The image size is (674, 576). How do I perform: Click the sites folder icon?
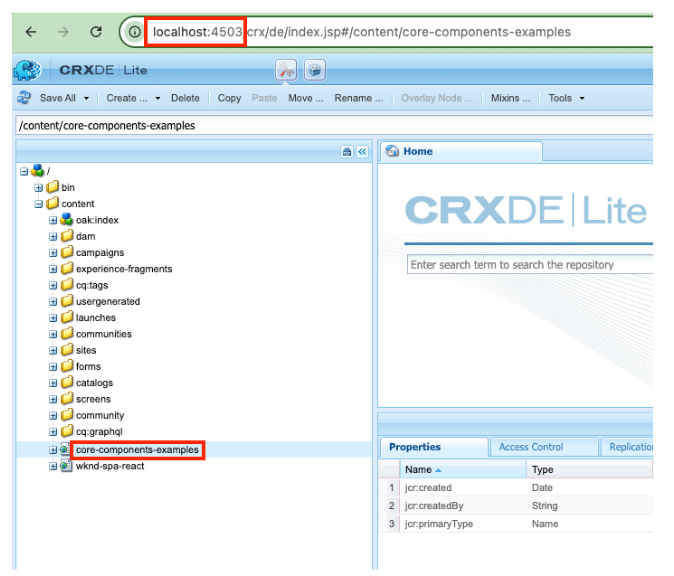pos(67,350)
